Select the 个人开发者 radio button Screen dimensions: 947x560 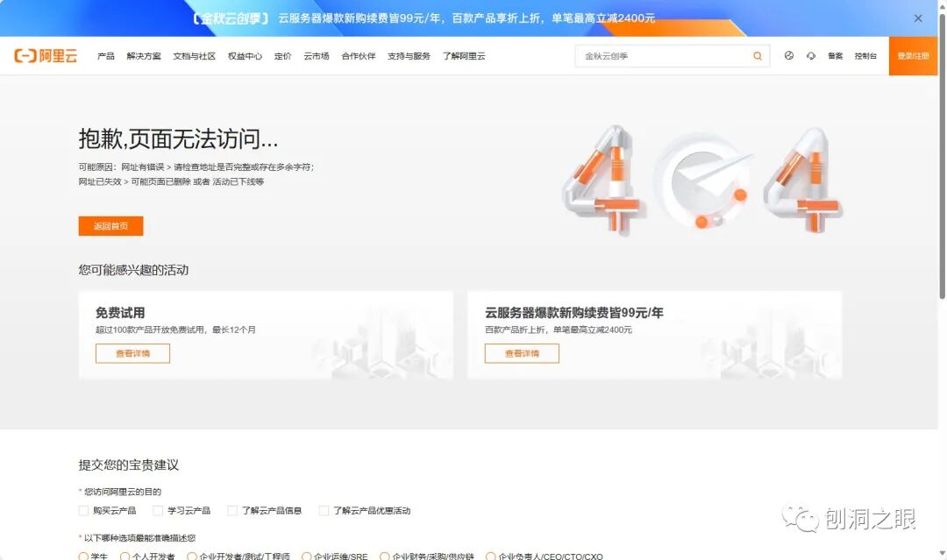[125, 556]
